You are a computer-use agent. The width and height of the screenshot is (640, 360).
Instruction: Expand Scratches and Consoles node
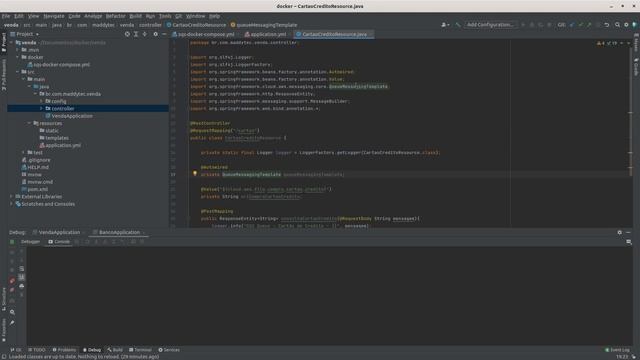pos(11,204)
